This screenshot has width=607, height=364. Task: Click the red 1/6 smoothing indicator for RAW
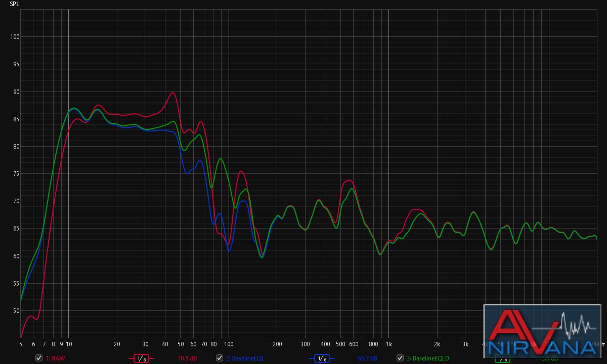coord(142,358)
